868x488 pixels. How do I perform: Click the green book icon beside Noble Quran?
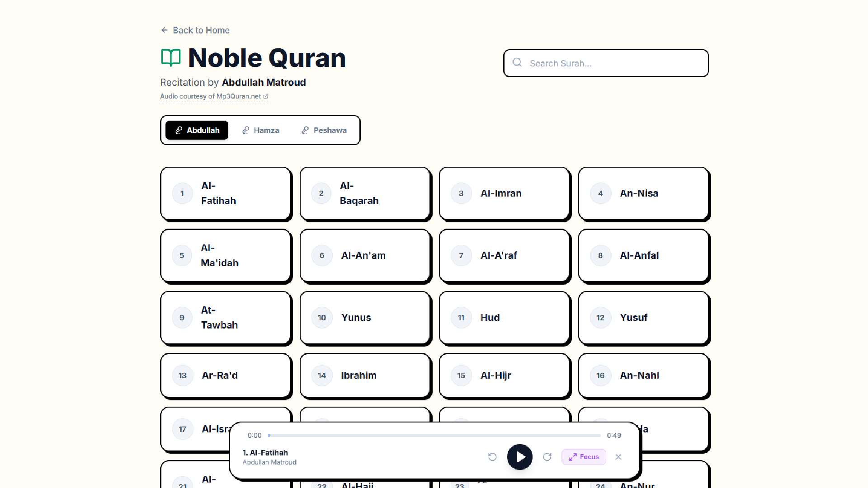point(170,57)
